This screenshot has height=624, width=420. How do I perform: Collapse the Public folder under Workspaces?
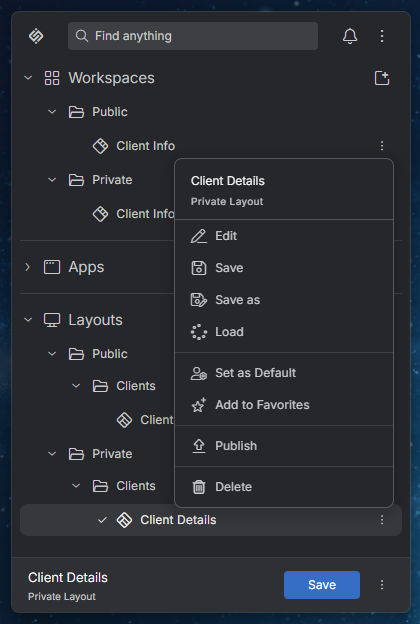[52, 112]
